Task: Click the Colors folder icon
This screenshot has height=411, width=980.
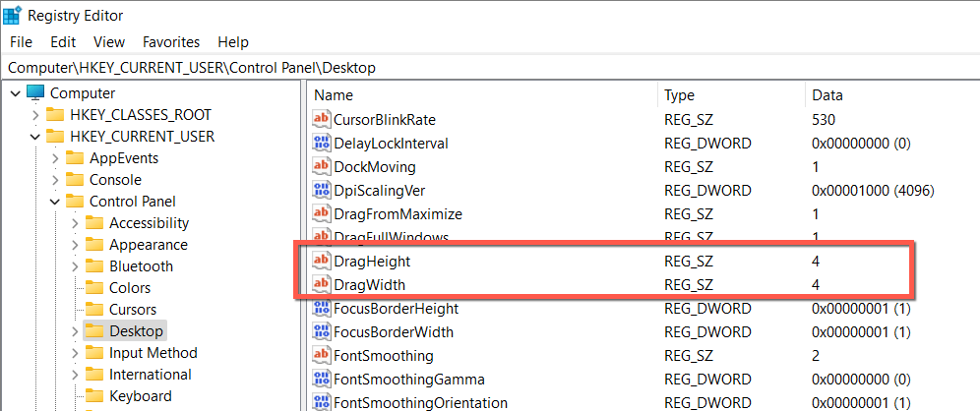Action: (x=94, y=288)
